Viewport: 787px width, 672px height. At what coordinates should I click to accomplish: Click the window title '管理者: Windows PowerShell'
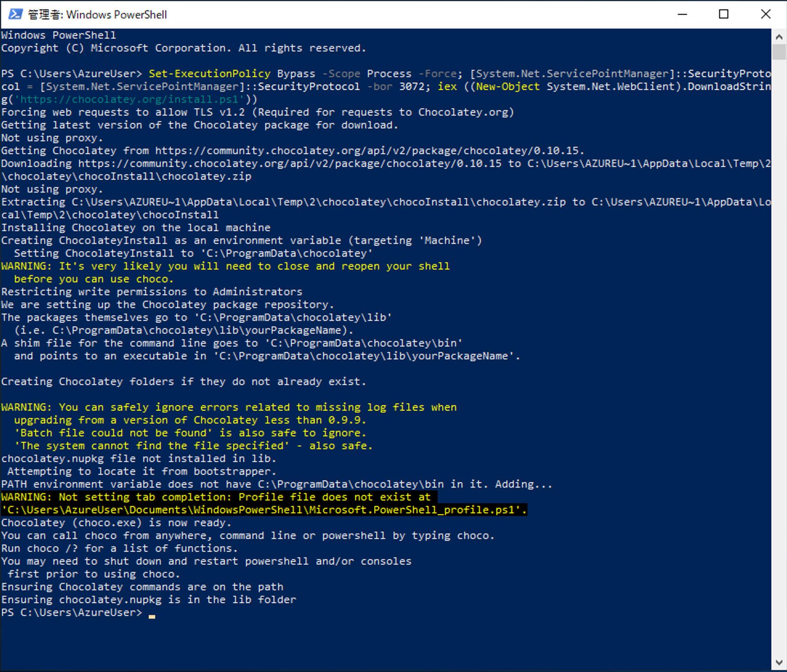tap(97, 15)
